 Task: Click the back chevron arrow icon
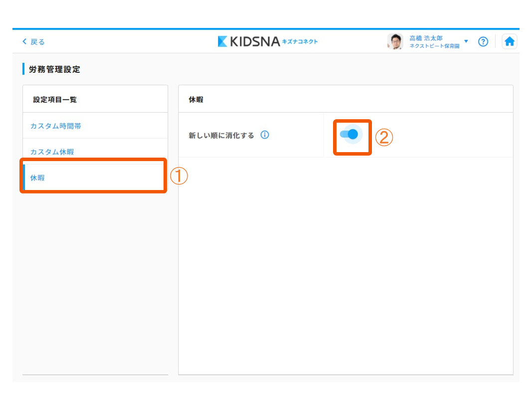pos(24,42)
